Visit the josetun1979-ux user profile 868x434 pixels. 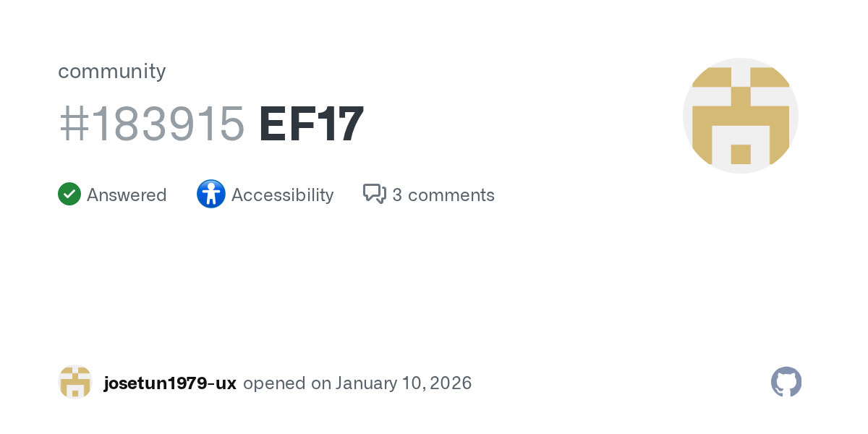pos(170,383)
